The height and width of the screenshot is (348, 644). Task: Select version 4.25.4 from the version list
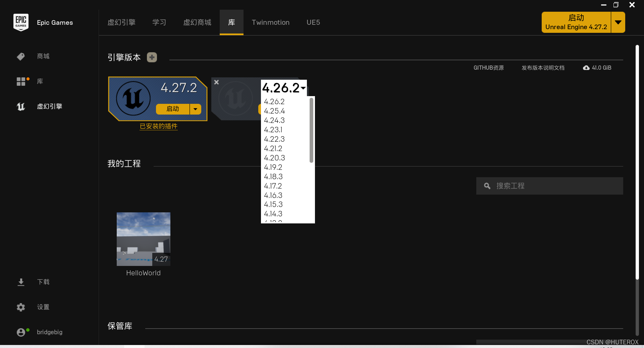pos(274,111)
